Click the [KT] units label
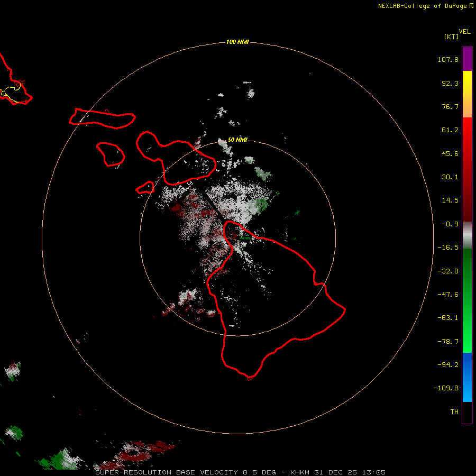This screenshot has height=476, width=476. pyautogui.click(x=452, y=36)
